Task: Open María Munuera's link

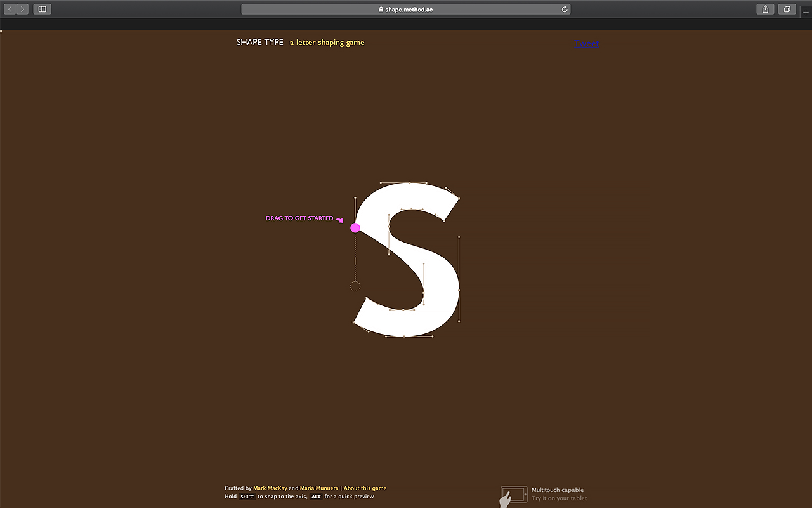Action: point(319,488)
